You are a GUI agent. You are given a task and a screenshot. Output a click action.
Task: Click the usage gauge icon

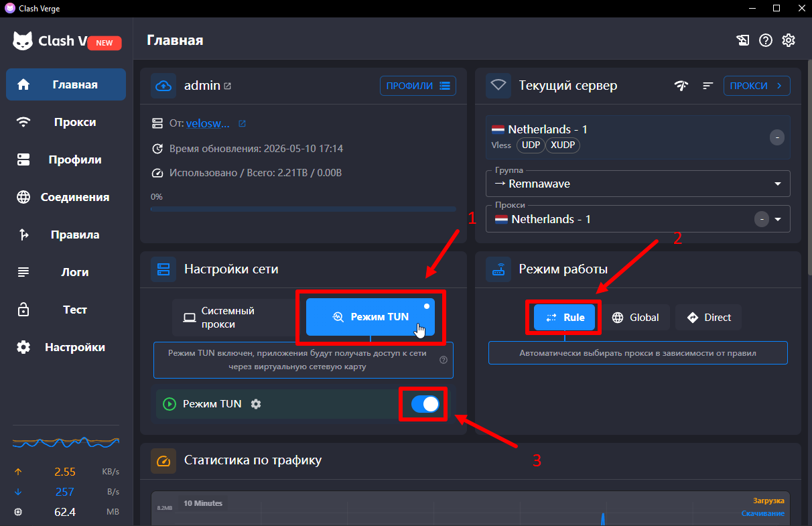(x=157, y=173)
